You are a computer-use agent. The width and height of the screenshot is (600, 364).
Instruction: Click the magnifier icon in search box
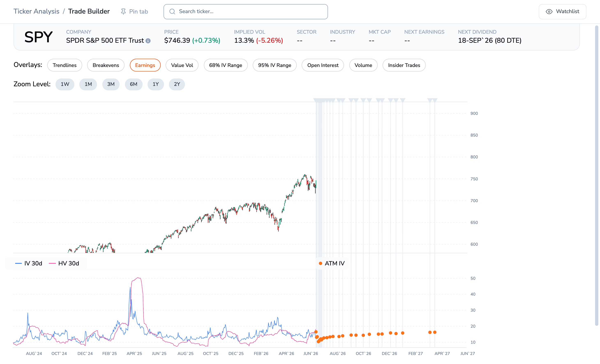[x=172, y=12]
